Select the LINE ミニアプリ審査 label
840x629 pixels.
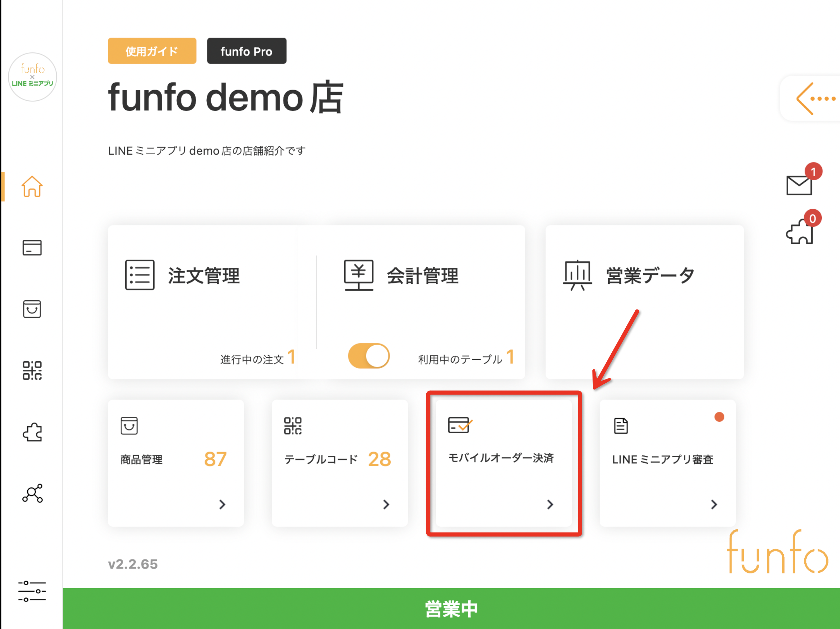pos(663,460)
